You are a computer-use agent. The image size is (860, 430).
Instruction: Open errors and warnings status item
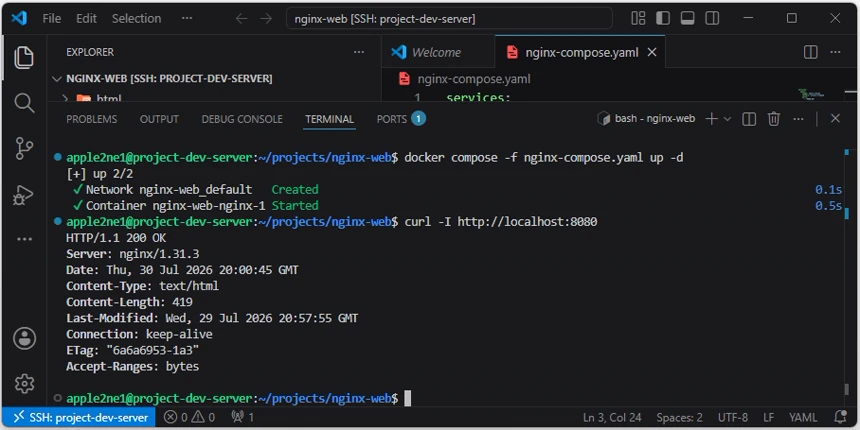189,417
